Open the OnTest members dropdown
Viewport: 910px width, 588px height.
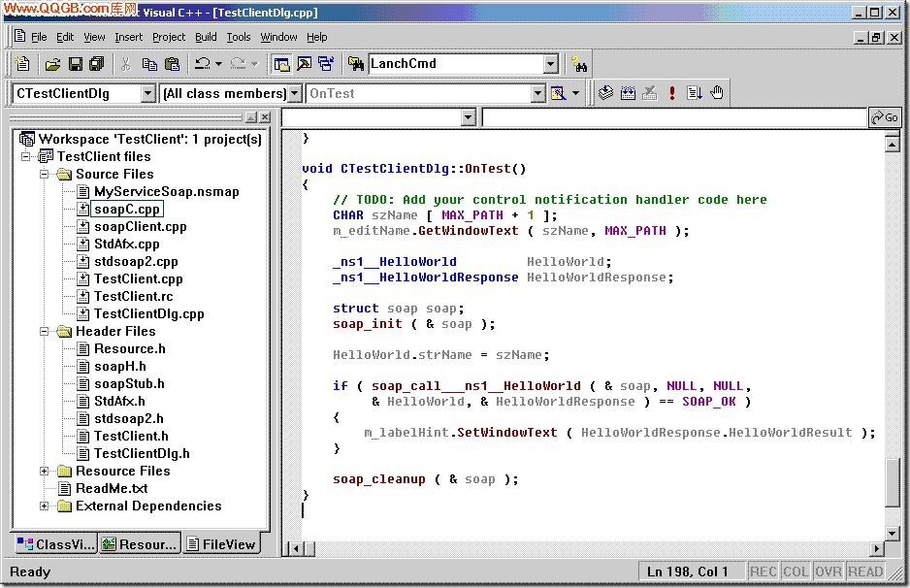click(538, 93)
